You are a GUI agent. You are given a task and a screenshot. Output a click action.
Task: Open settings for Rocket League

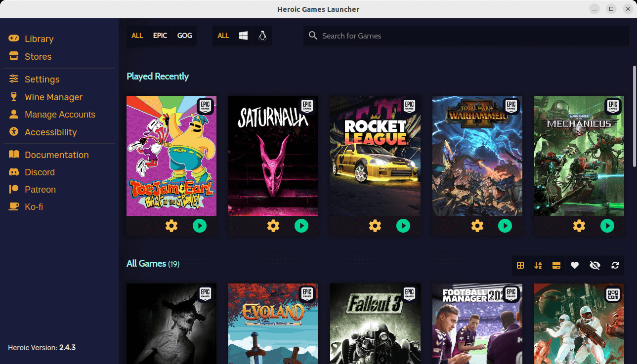click(x=375, y=226)
